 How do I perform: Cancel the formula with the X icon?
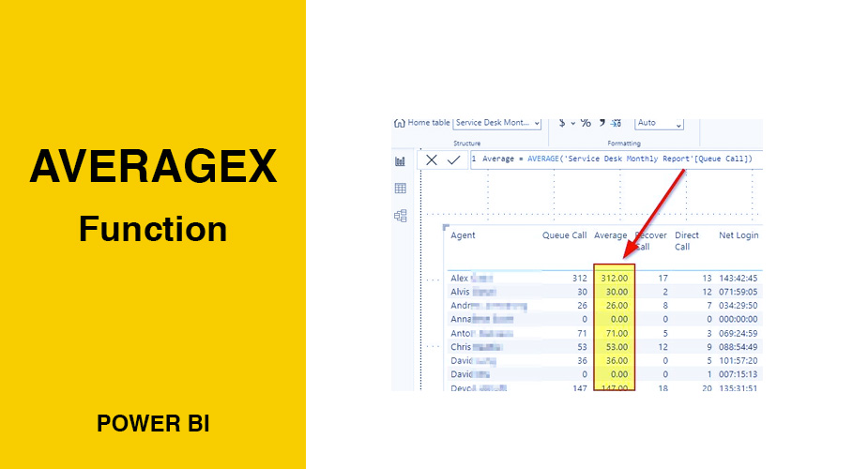pyautogui.click(x=432, y=159)
